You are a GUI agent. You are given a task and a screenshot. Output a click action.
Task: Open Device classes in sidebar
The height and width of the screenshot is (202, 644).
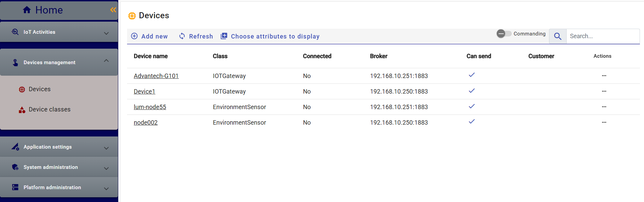coord(49,109)
